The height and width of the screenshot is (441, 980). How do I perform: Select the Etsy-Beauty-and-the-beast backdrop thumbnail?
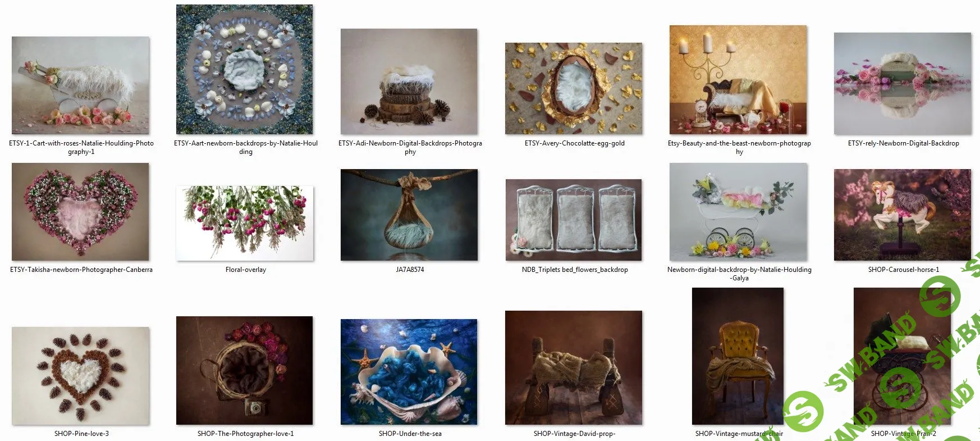pyautogui.click(x=738, y=80)
